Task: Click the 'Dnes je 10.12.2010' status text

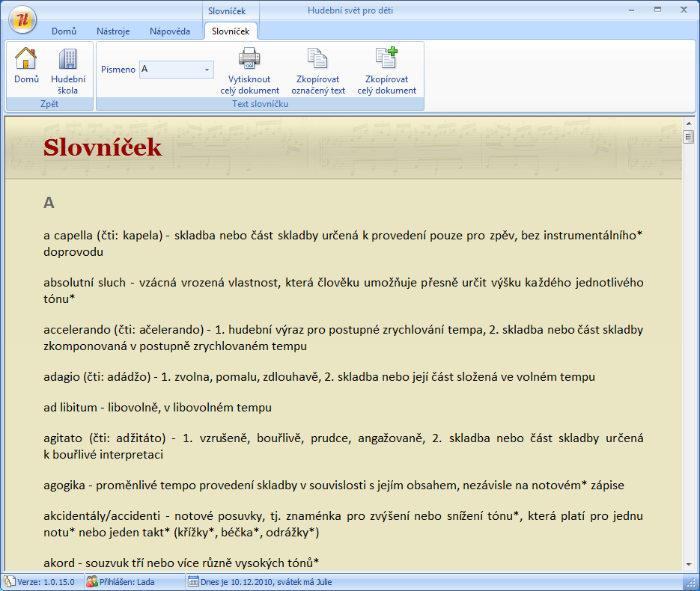Action: (x=266, y=582)
